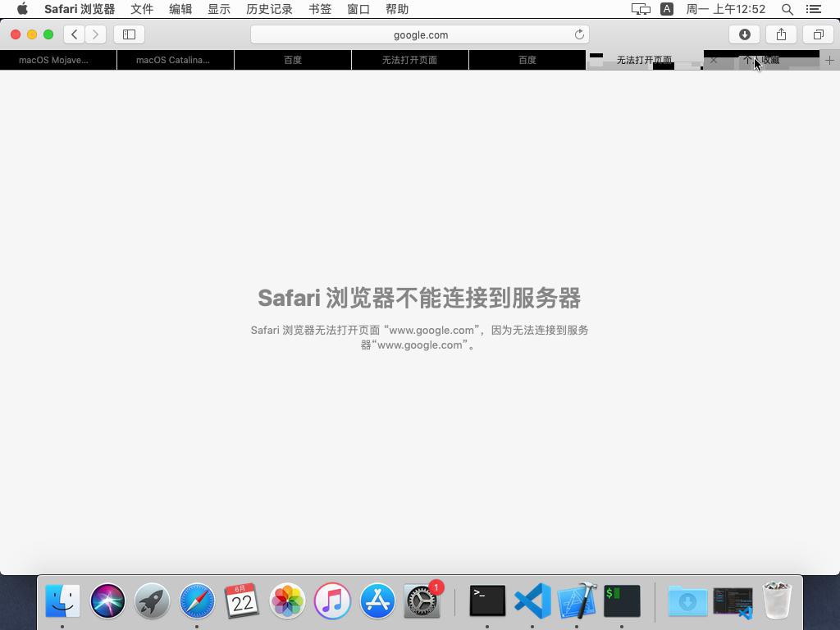Open Xcode from the Dock
The image size is (840, 630).
coord(577,600)
